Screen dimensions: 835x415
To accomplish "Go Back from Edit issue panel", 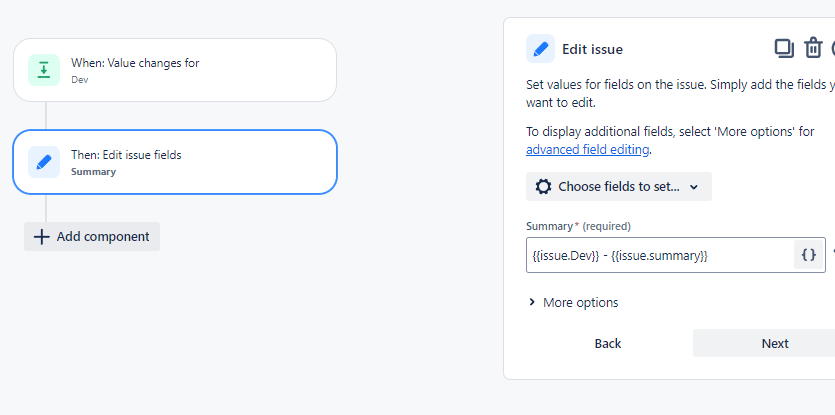I will point(608,343).
